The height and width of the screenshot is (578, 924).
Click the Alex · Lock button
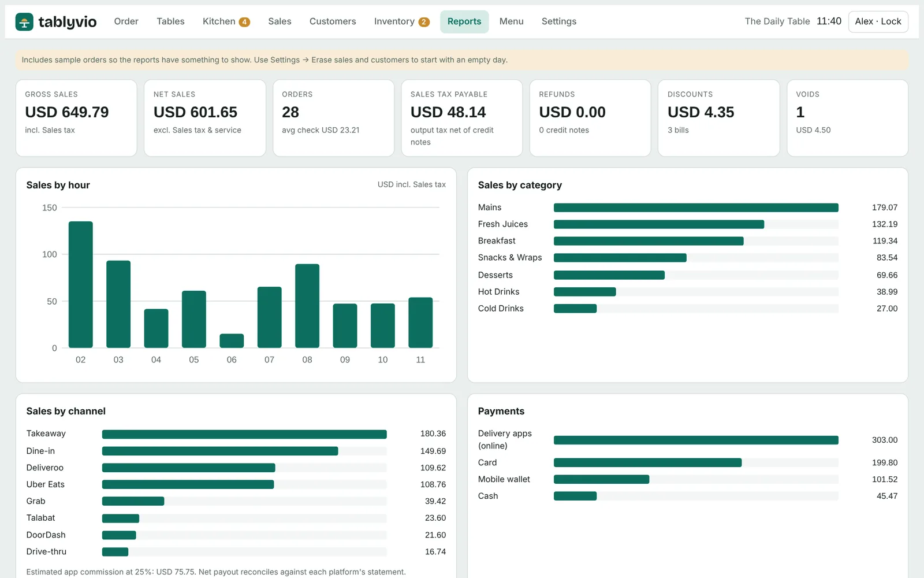coord(878,21)
